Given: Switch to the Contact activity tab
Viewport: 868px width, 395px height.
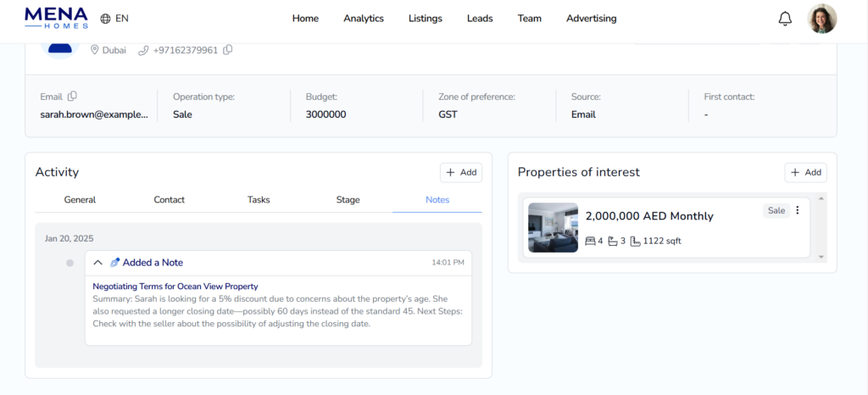Looking at the screenshot, I should [169, 200].
